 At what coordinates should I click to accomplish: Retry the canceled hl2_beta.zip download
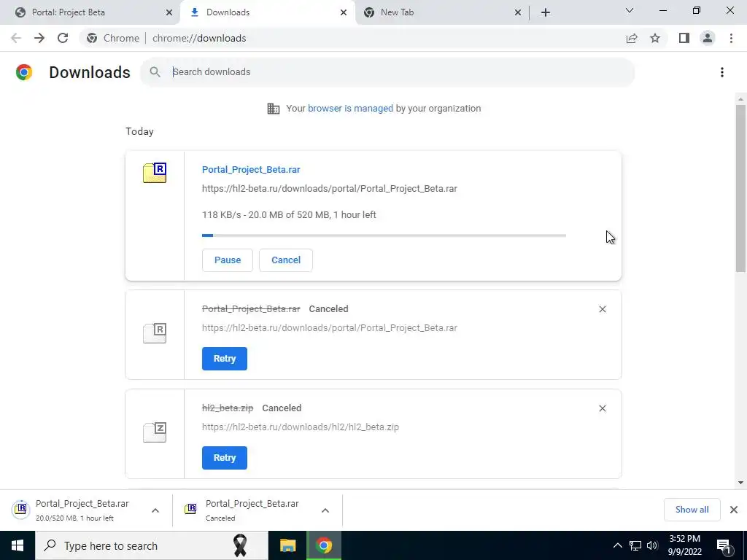225,458
